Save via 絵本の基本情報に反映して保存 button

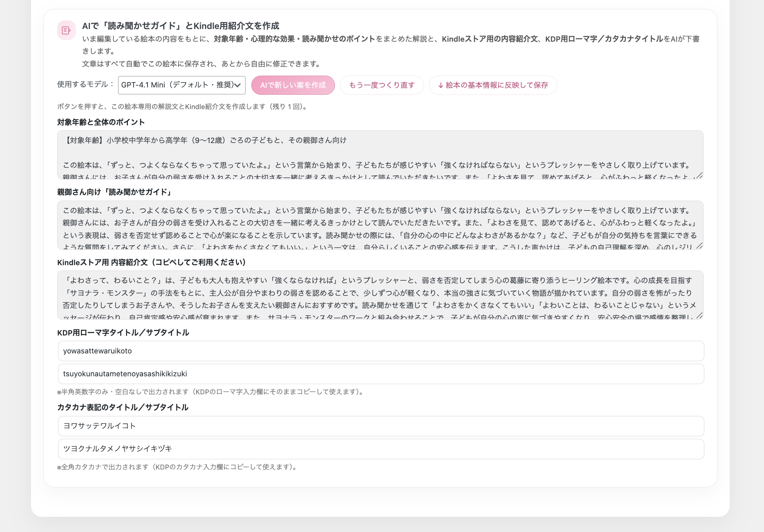[x=493, y=85]
